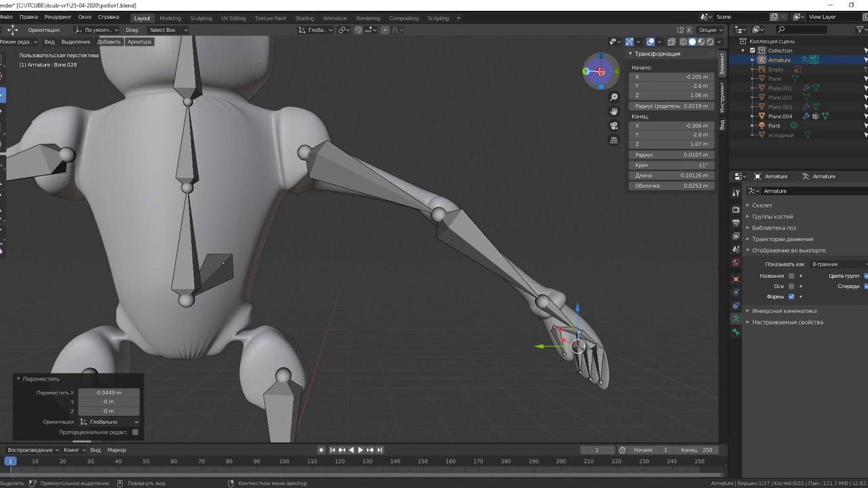Switch to the Sculpting workspace tab
The height and width of the screenshot is (488, 868).
201,18
